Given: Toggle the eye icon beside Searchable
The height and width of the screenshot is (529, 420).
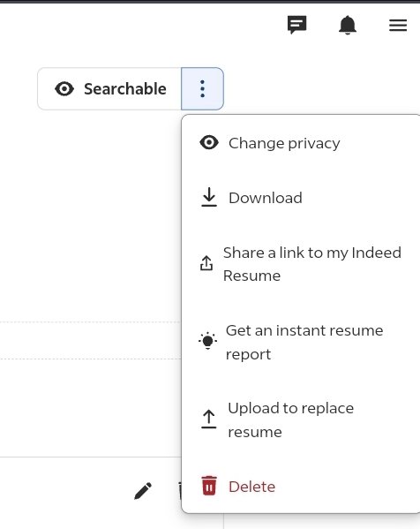Looking at the screenshot, I should tap(64, 88).
